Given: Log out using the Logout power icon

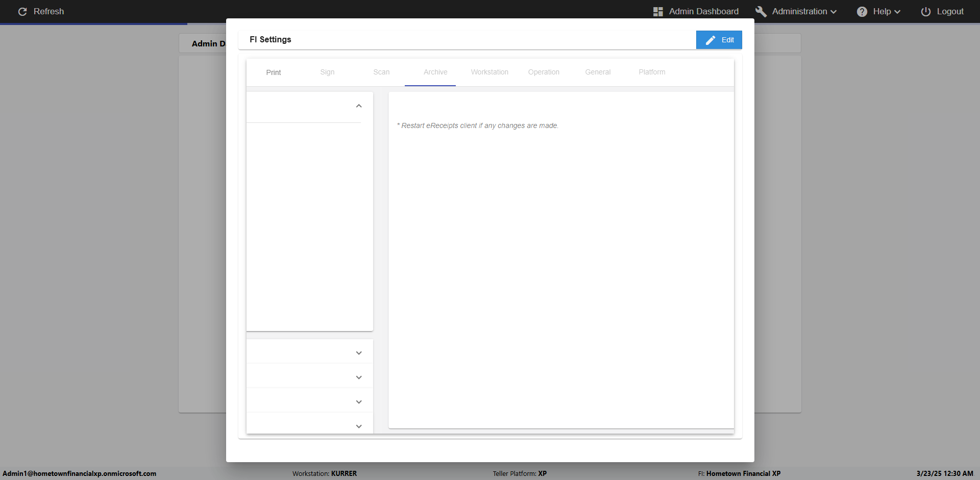Looking at the screenshot, I should pyautogui.click(x=925, y=11).
